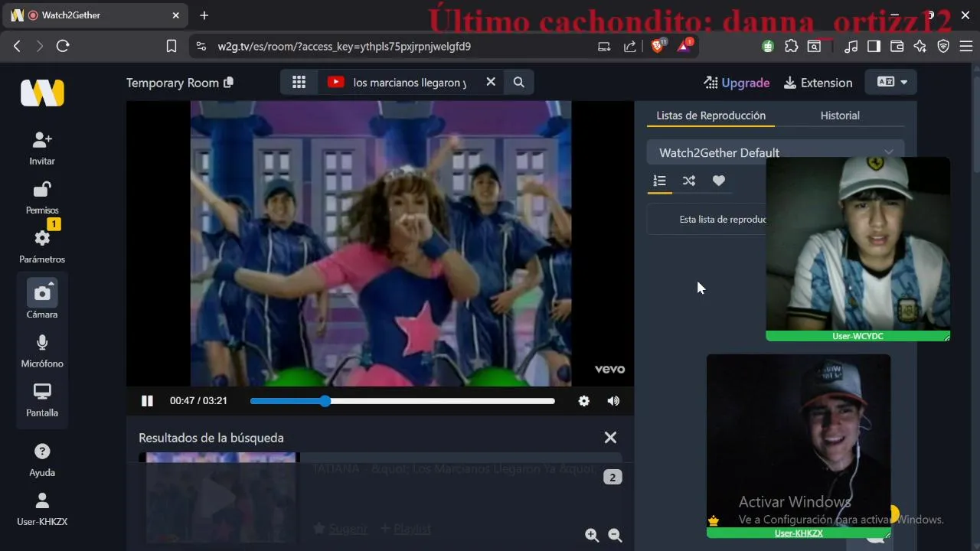Click the TATIANA Los Marcianos result title

coord(453,469)
